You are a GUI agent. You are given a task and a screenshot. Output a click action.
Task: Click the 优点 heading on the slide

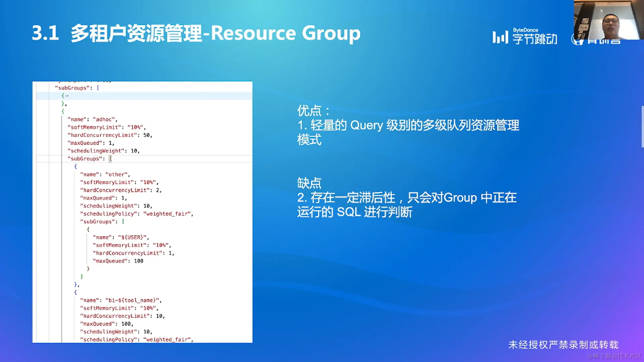309,111
